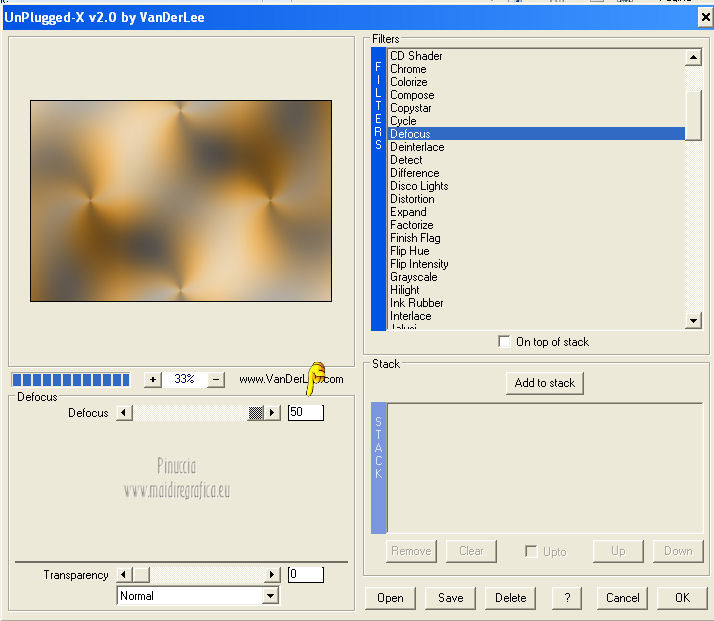Toggle the Upto checkbox

531,551
